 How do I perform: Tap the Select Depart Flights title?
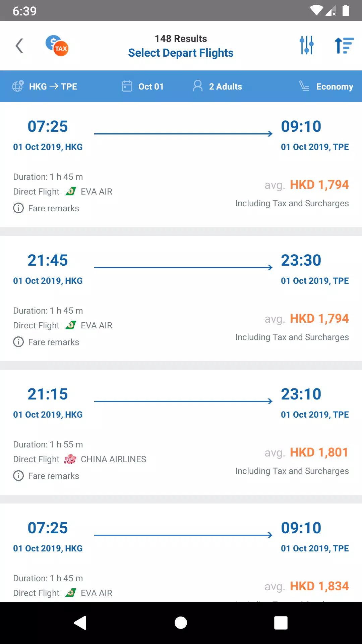(181, 53)
